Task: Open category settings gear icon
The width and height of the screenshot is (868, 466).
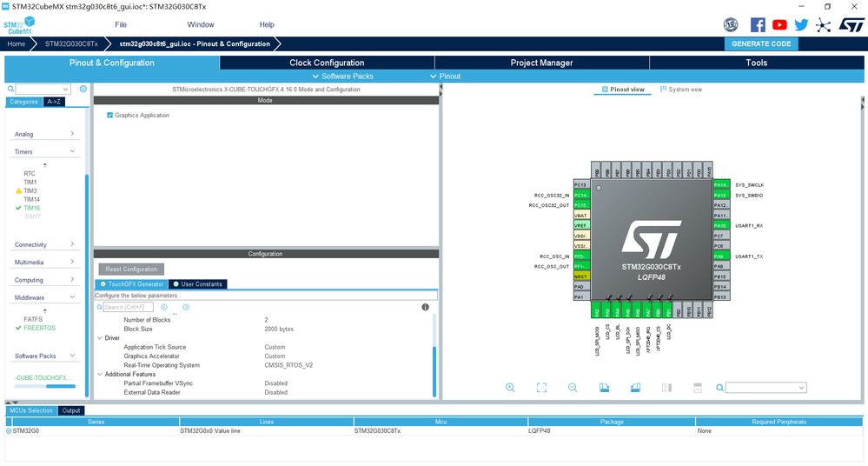Action: point(83,89)
